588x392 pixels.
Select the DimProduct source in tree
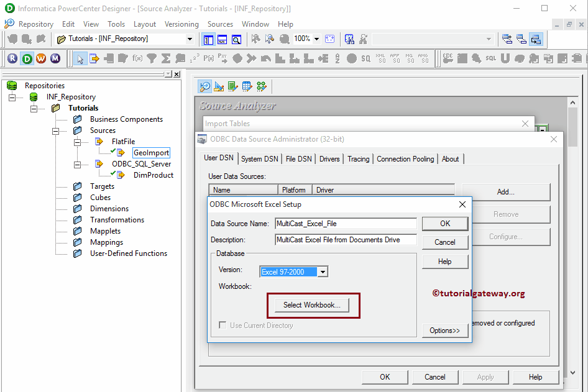point(153,175)
